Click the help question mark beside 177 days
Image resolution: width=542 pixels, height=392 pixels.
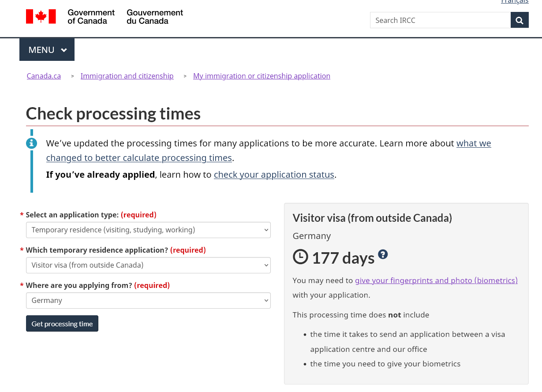pos(383,254)
